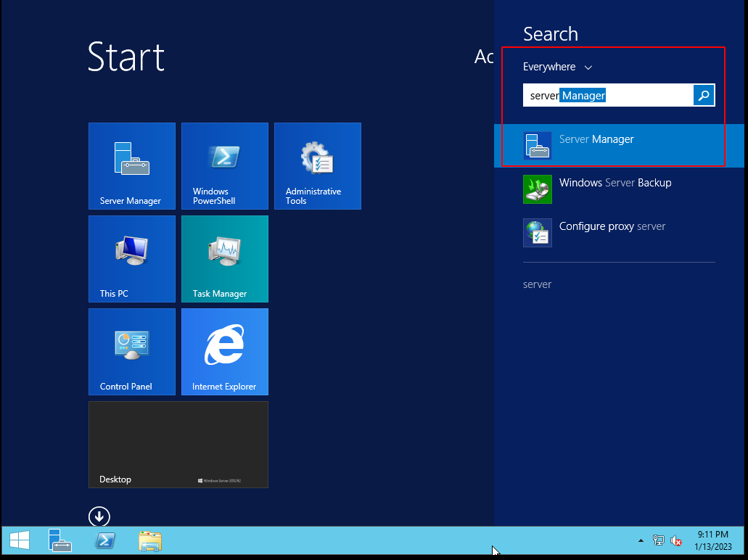Launch the Windows PowerShell tile

pyautogui.click(x=225, y=166)
